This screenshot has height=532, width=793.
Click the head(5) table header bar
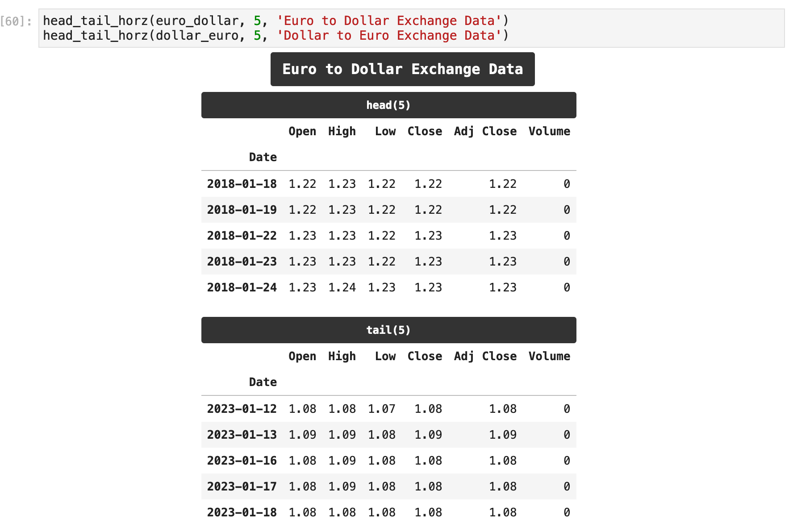(x=388, y=105)
